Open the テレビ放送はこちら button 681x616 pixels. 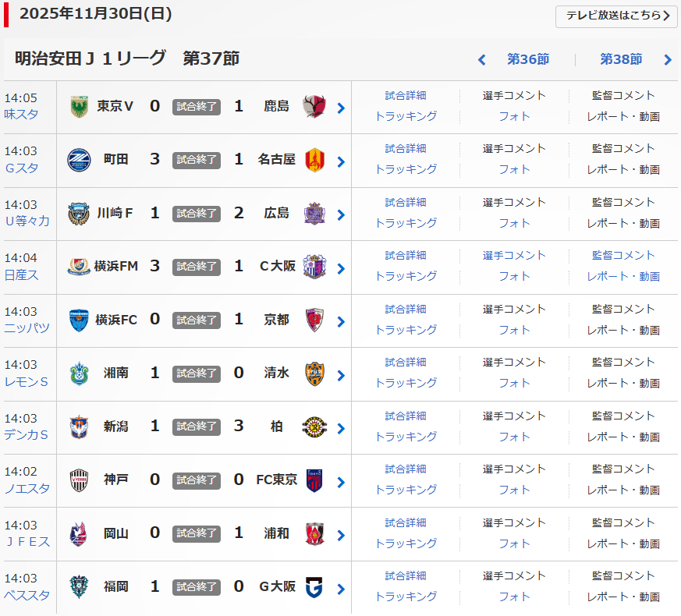coord(615,16)
